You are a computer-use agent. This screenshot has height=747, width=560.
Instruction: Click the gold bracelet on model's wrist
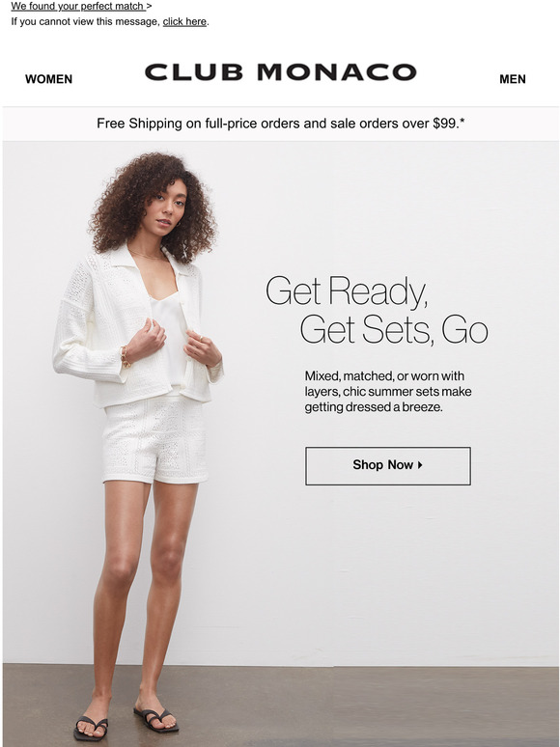125,357
